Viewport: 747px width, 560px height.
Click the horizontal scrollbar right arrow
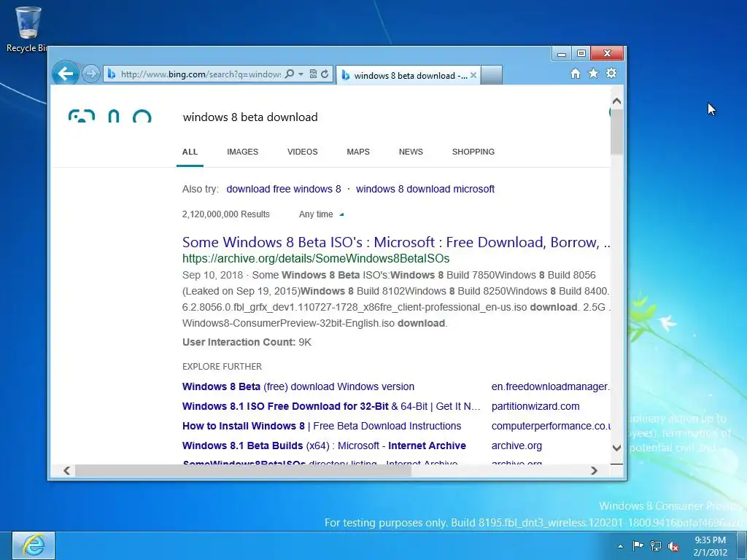594,470
